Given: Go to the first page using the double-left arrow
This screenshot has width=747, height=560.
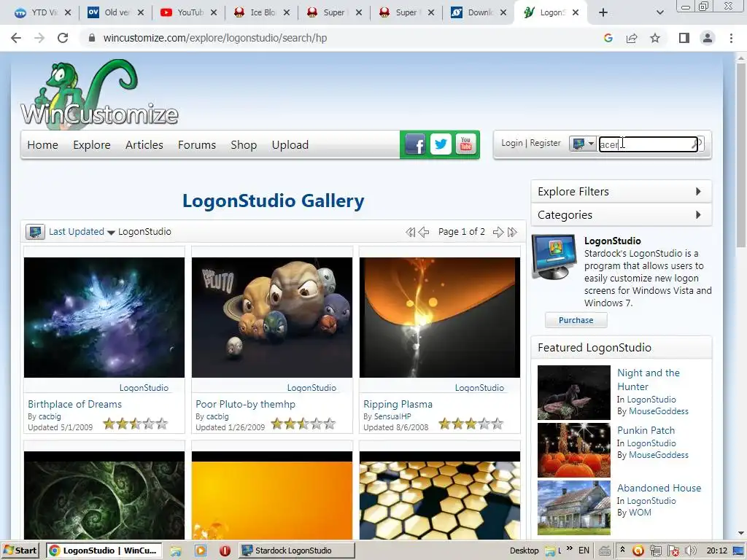Looking at the screenshot, I should (410, 233).
